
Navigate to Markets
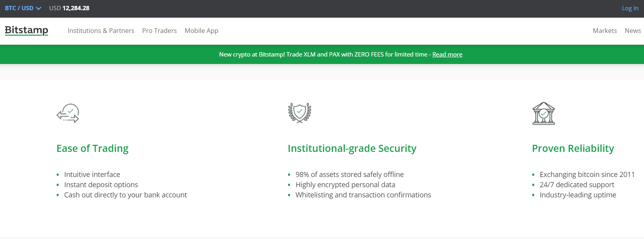pyautogui.click(x=604, y=31)
